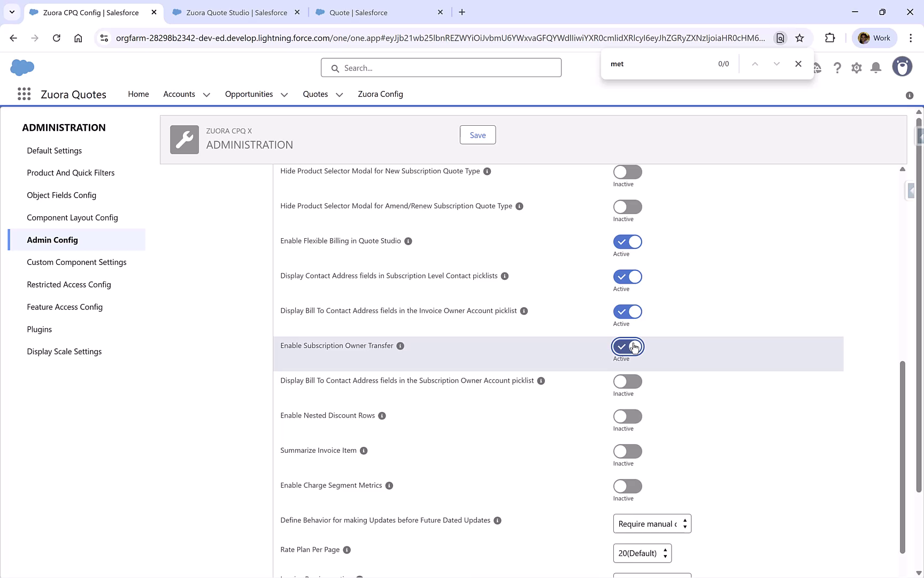Click the Save button
The width and height of the screenshot is (924, 578).
pyautogui.click(x=477, y=134)
